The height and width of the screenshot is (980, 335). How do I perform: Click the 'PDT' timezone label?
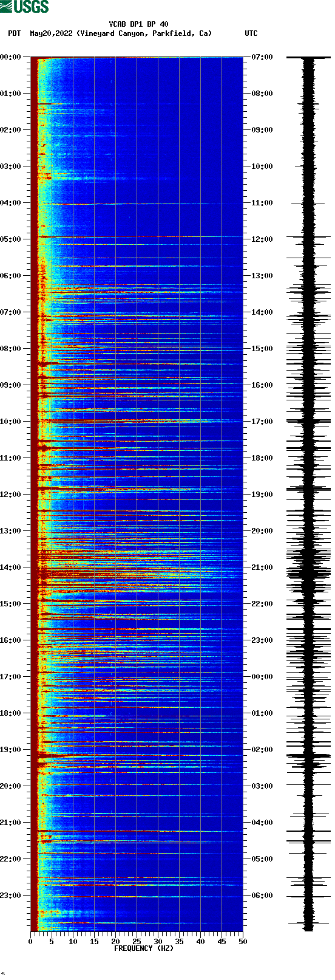14,33
